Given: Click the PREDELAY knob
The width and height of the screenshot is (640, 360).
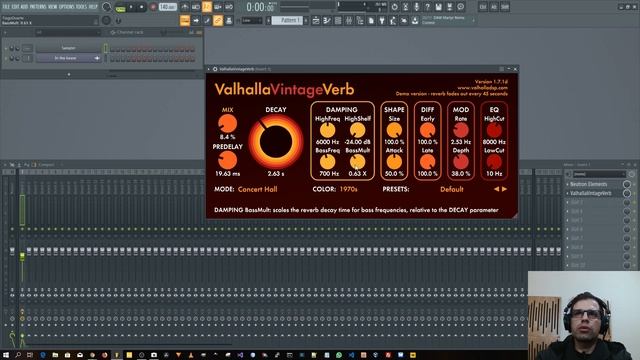Looking at the screenshot, I should click(227, 160).
